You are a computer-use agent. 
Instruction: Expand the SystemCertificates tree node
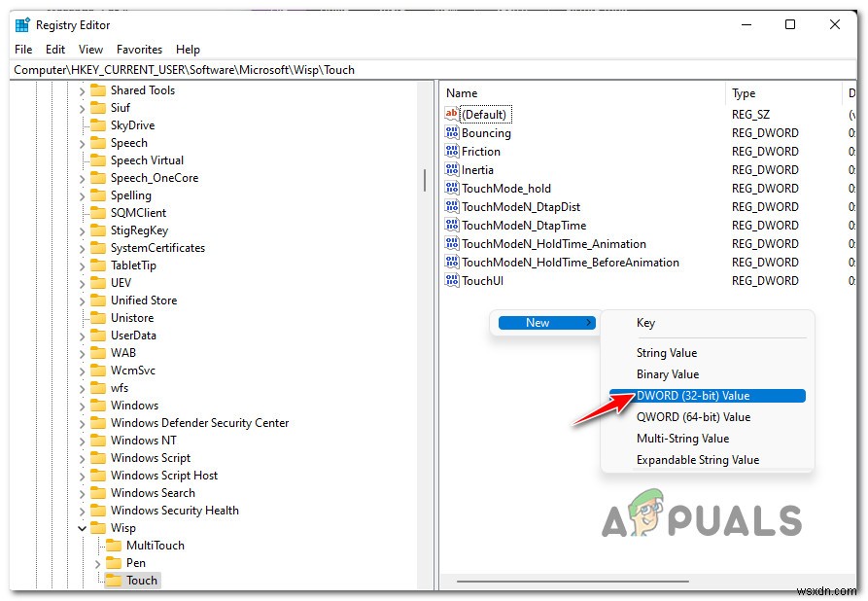click(82, 248)
